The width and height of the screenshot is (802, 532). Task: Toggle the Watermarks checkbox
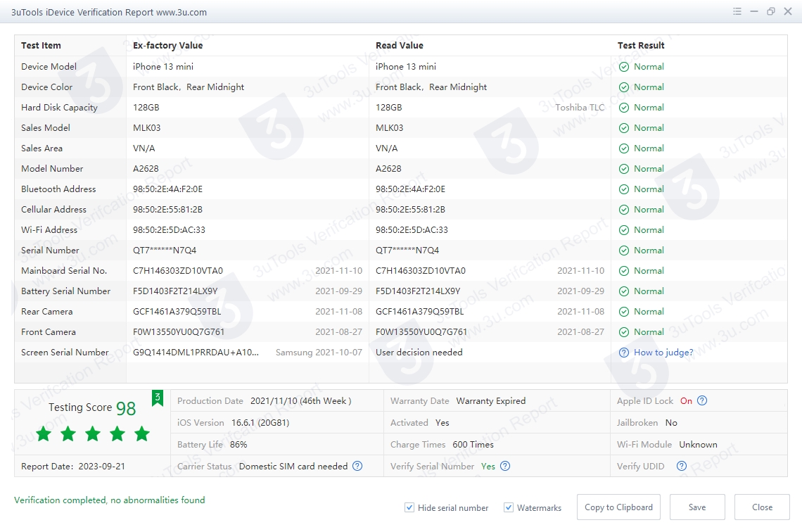(509, 507)
